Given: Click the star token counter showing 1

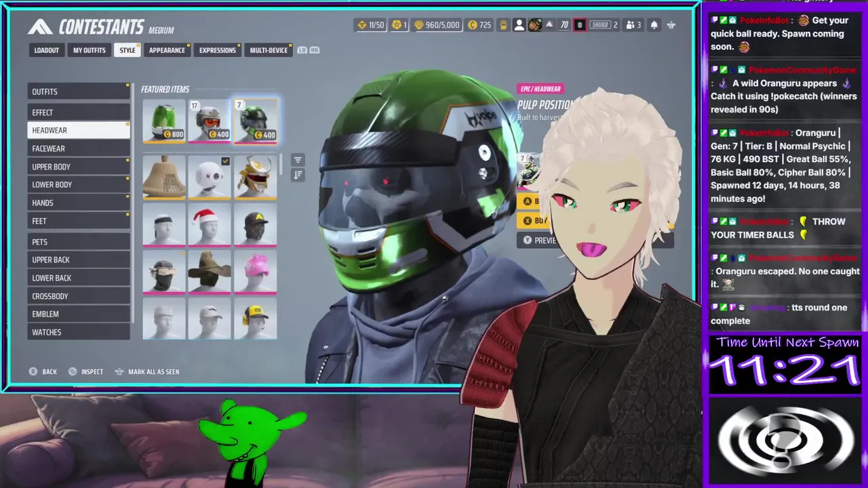Looking at the screenshot, I should click(399, 25).
